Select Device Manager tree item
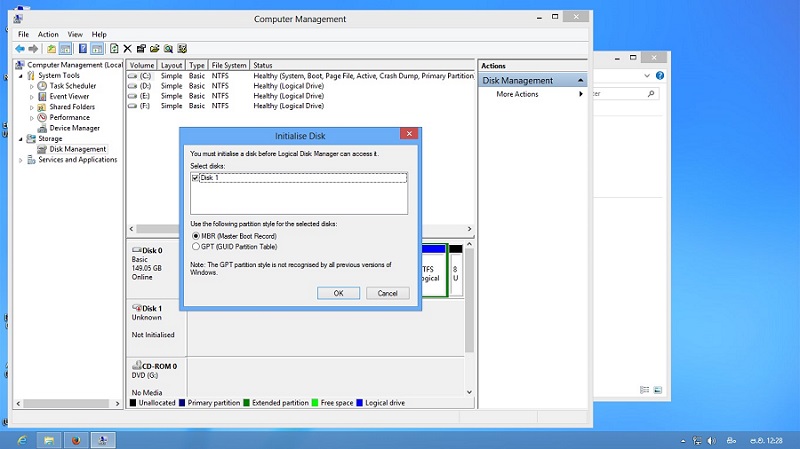Image resolution: width=800 pixels, height=449 pixels. pos(74,128)
